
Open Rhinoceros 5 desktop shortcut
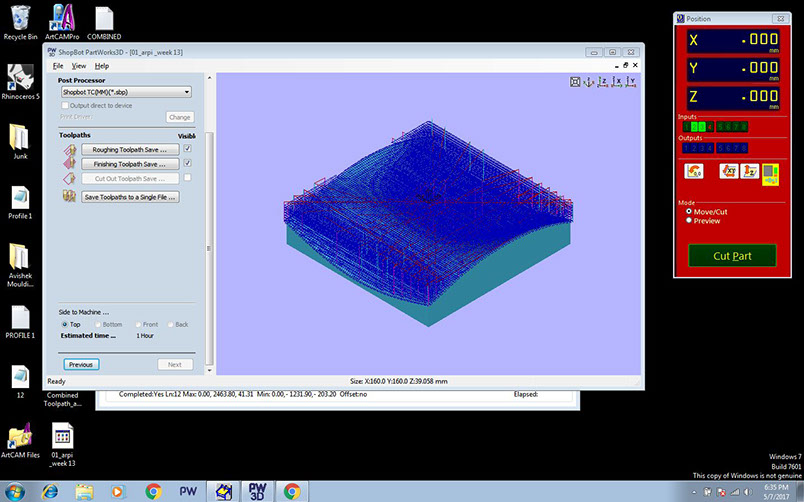(21, 82)
